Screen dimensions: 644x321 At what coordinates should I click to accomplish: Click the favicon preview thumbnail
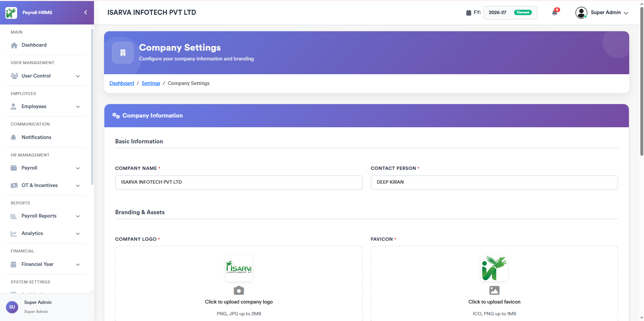pos(494,268)
